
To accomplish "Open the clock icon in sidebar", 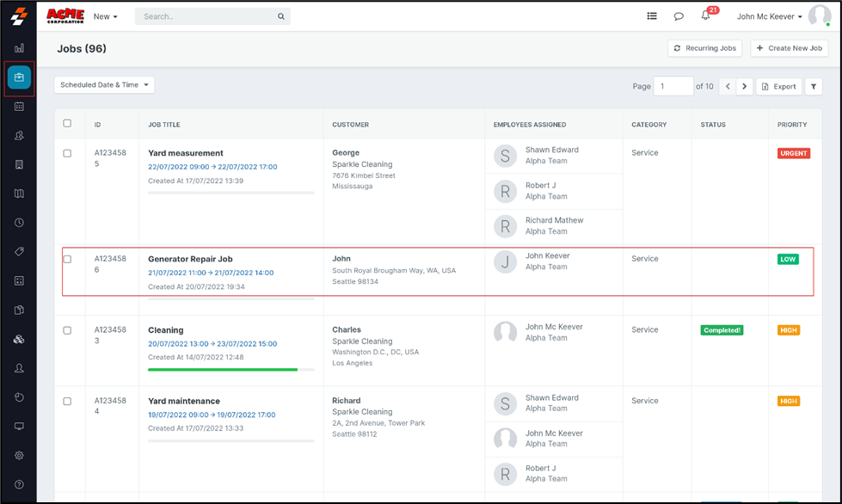I will pos(19,223).
